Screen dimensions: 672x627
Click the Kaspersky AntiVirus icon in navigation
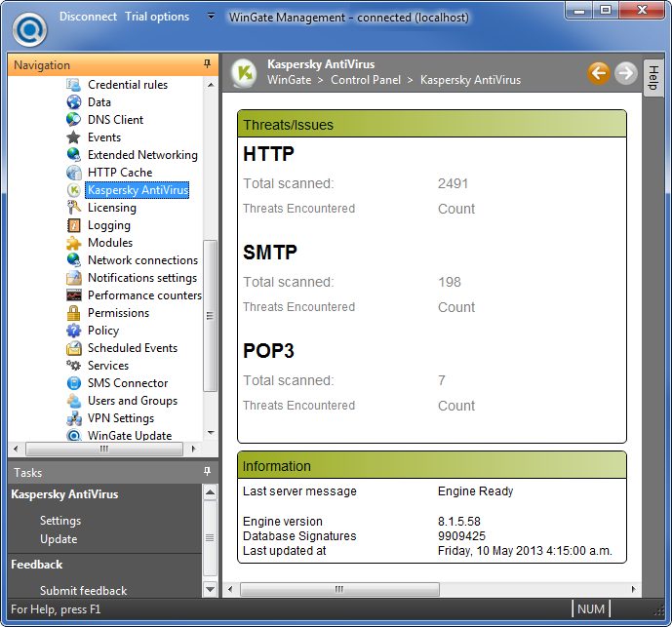click(74, 190)
